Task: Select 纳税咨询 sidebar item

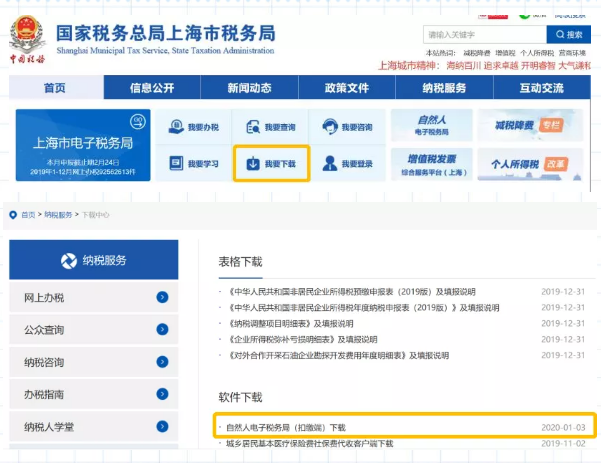Action: 94,362
